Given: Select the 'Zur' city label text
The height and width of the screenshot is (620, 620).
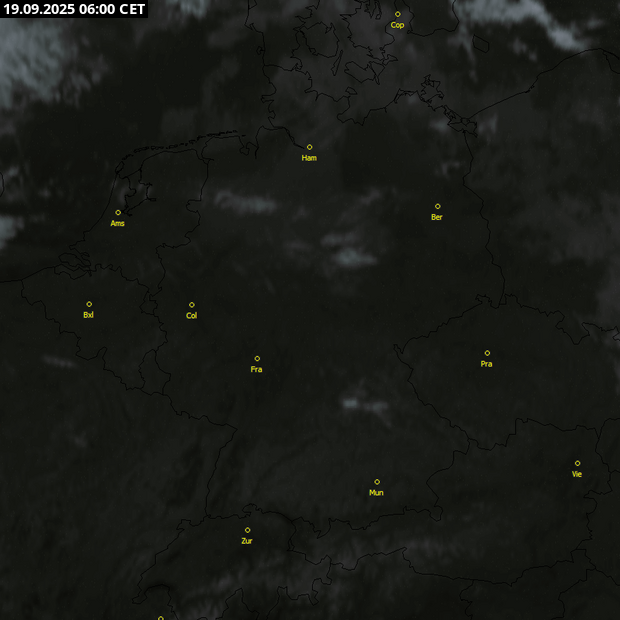Looking at the screenshot, I should (247, 541).
